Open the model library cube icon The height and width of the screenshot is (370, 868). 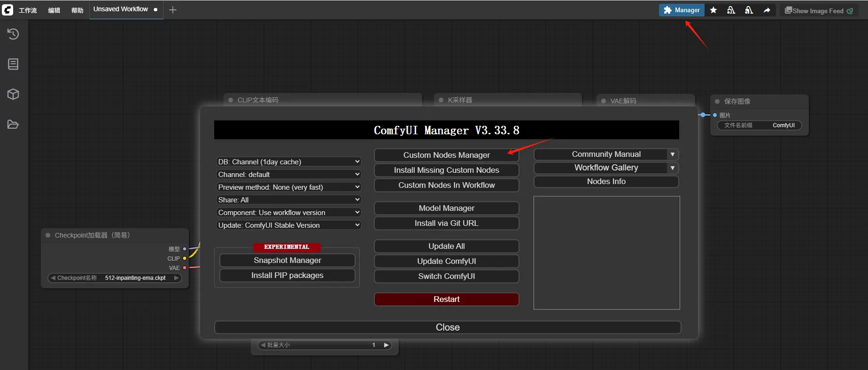[13, 94]
